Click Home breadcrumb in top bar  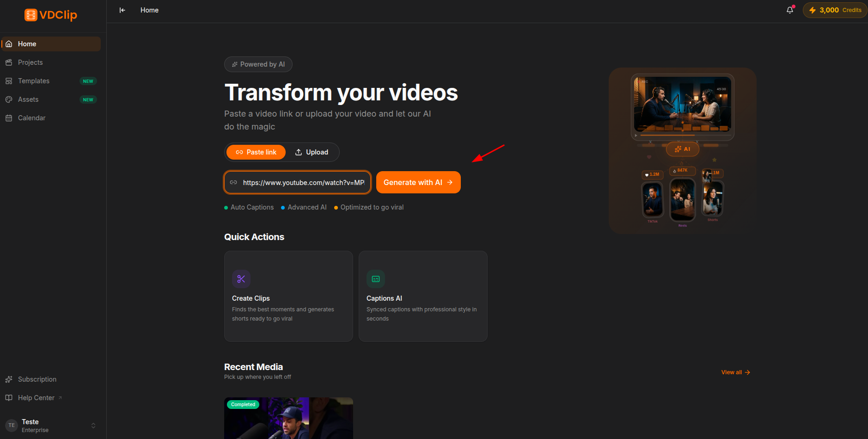click(x=149, y=10)
